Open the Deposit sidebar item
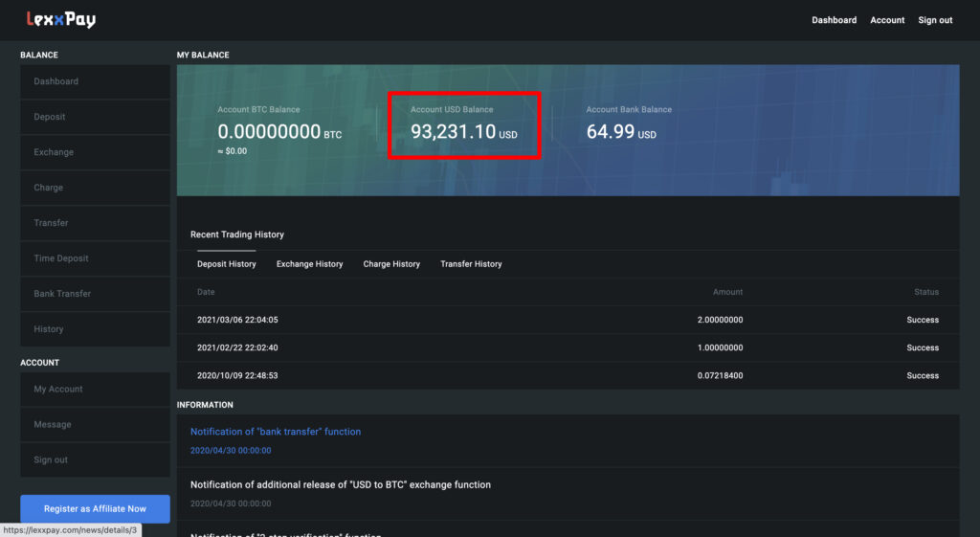Screen dimensions: 980x537 click(95, 117)
